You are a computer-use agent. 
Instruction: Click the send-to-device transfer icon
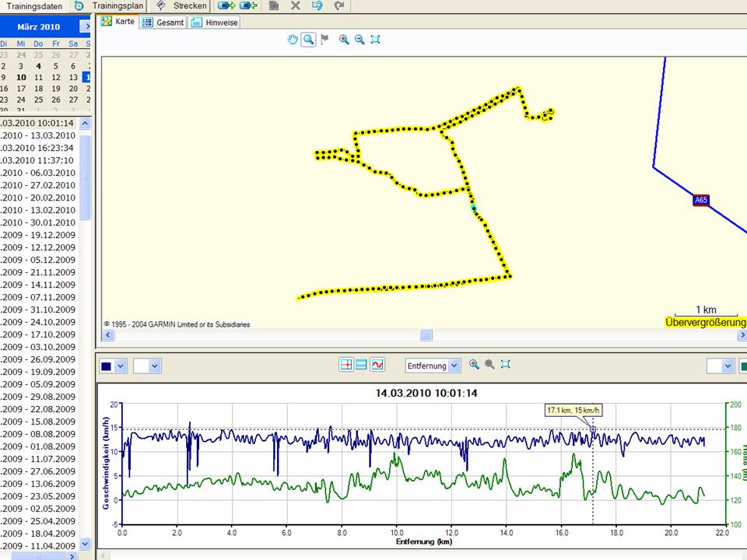point(226,5)
